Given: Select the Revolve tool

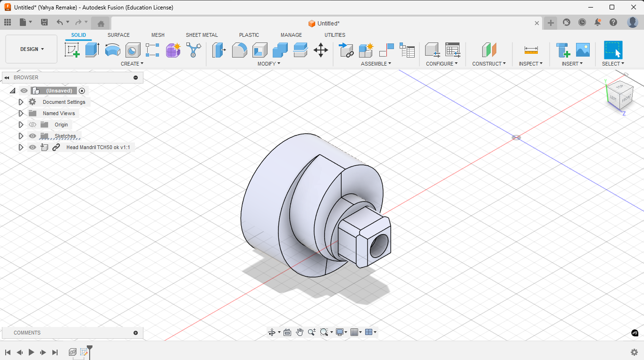Looking at the screenshot, I should pyautogui.click(x=112, y=50).
